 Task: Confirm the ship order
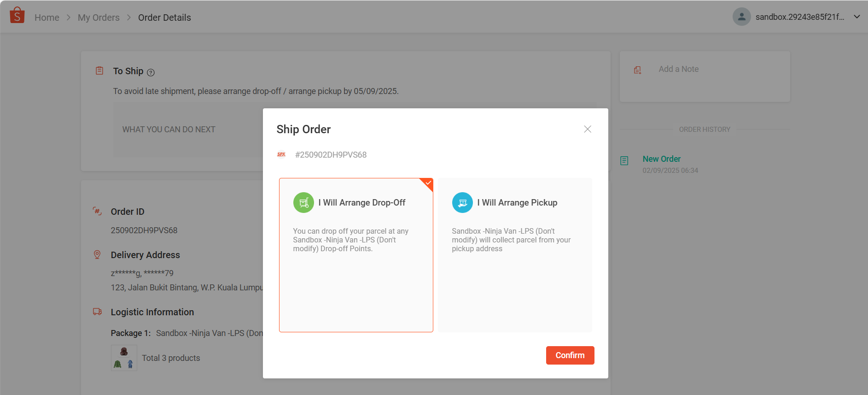tap(570, 355)
